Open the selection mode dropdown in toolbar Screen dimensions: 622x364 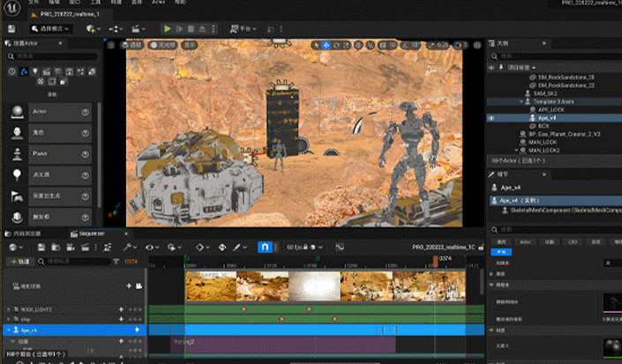click(51, 28)
